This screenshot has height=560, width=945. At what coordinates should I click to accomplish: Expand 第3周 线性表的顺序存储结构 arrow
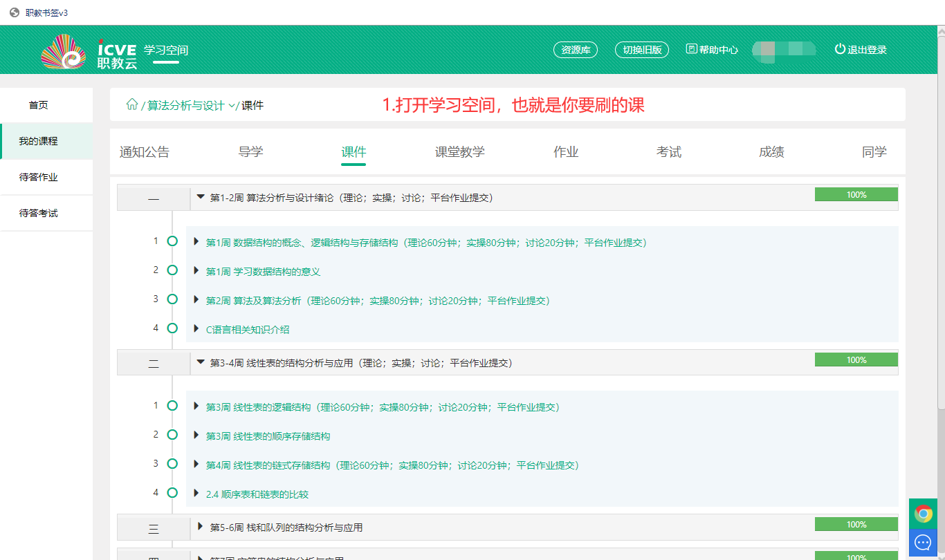pyautogui.click(x=196, y=436)
